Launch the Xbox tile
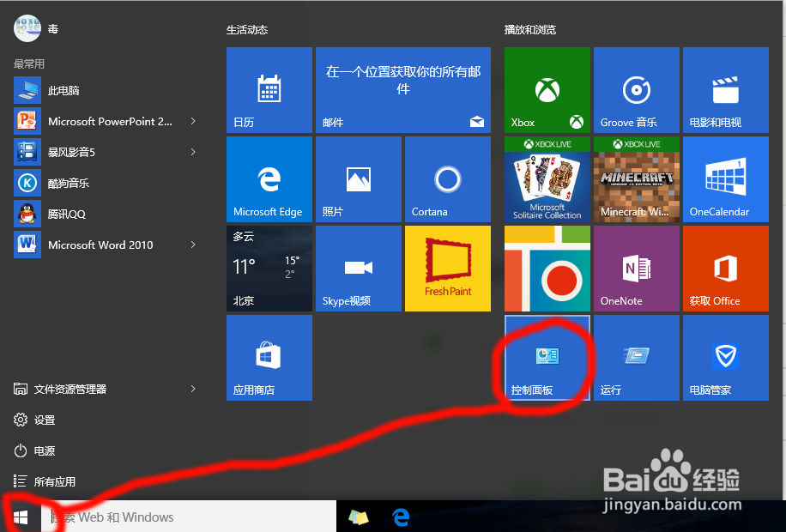Viewport: 786px width, 532px height. 547,90
